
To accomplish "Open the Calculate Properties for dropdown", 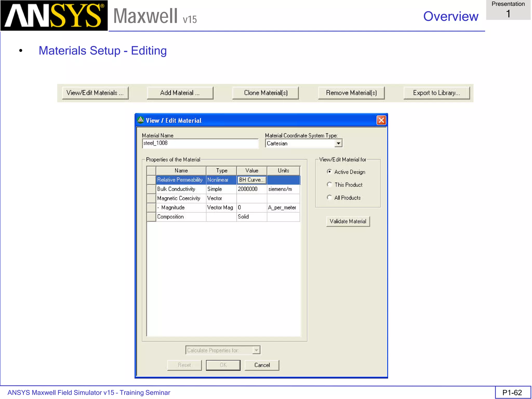I will 256,350.
